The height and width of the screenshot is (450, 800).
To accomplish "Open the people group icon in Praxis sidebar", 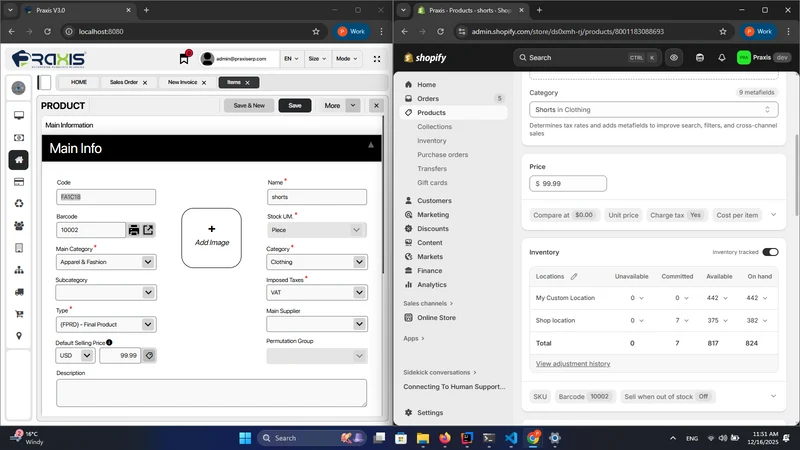I will click(x=19, y=226).
